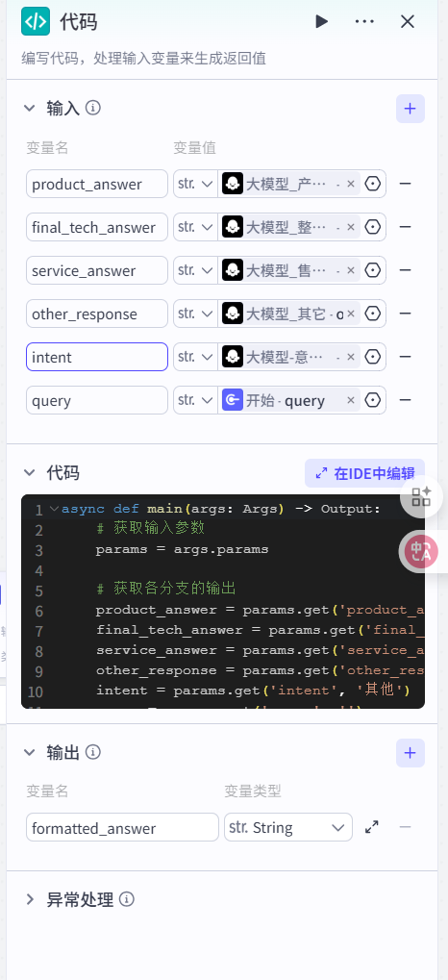Expand output variable with diagonal arrows icon
This screenshot has width=448, height=980.
[372, 827]
